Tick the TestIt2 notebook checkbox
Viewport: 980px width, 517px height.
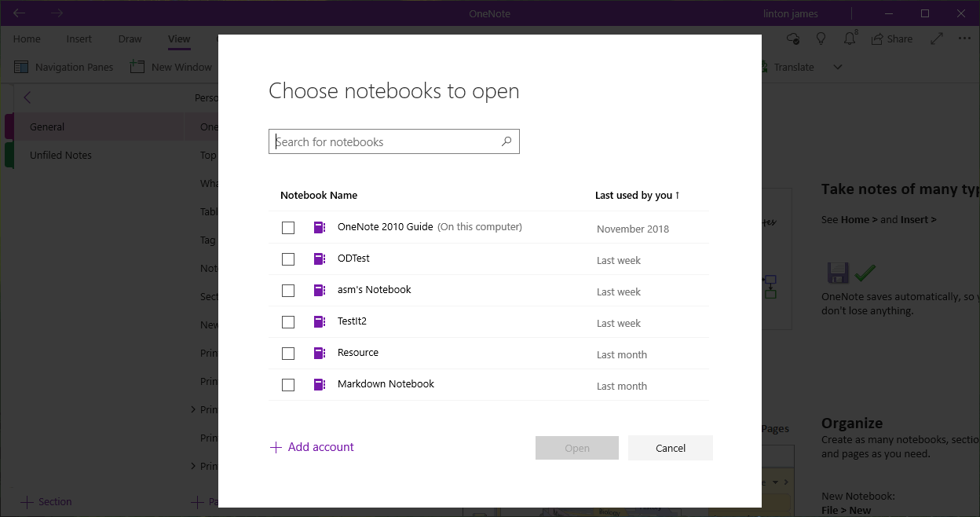coord(288,322)
